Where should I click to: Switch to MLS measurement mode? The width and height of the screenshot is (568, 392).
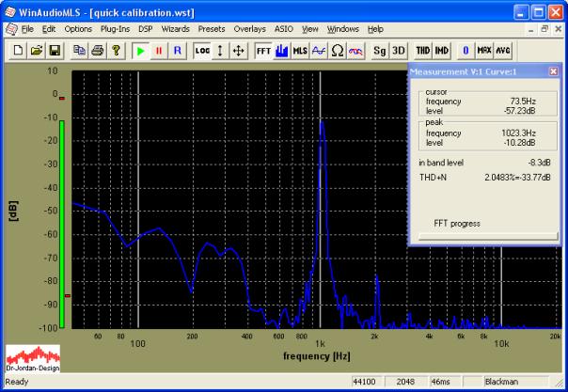[x=300, y=50]
